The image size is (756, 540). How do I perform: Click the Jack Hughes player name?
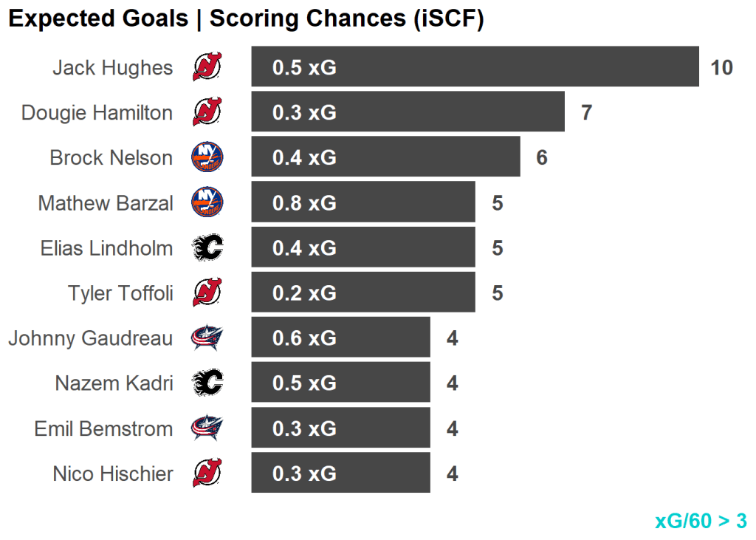tap(112, 68)
